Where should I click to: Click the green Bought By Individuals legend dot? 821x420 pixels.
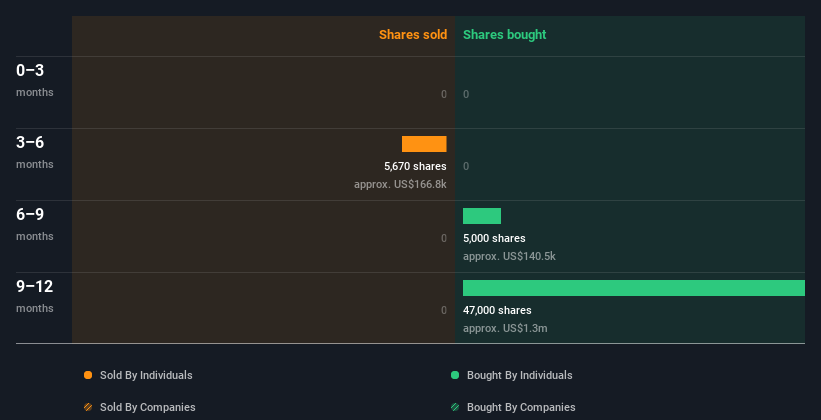[455, 375]
